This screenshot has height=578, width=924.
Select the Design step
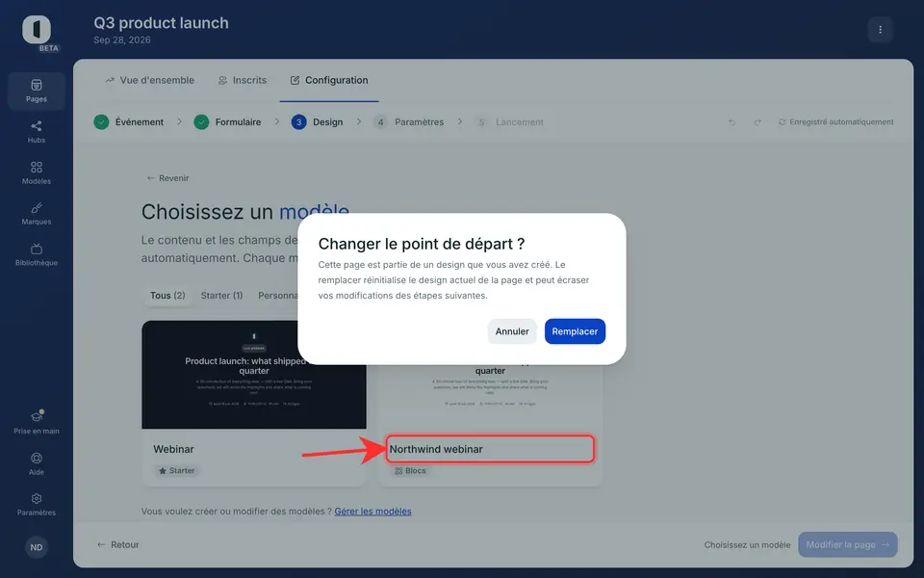(x=318, y=122)
